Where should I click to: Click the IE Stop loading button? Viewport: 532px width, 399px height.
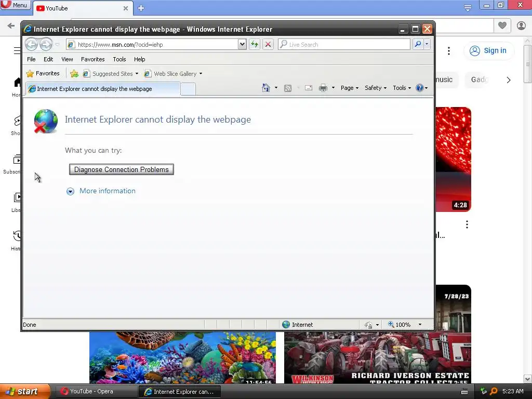click(x=268, y=44)
